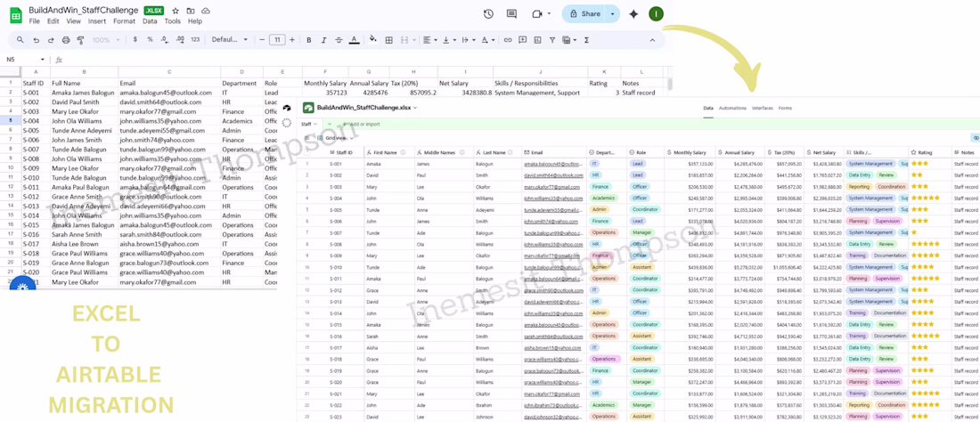Select the Airtable Staff table tab
This screenshot has width=980, height=422.
[x=309, y=125]
